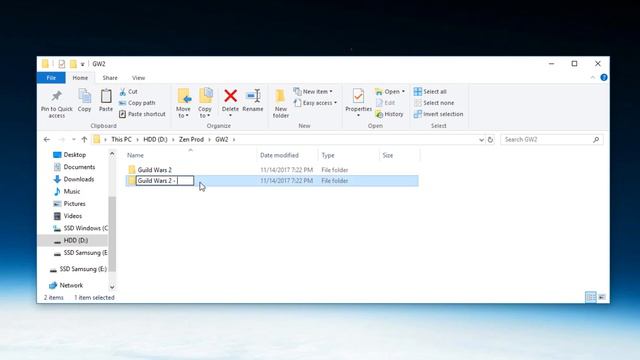Open the address bar history dropdown
The width and height of the screenshot is (640, 360).
[481, 140]
